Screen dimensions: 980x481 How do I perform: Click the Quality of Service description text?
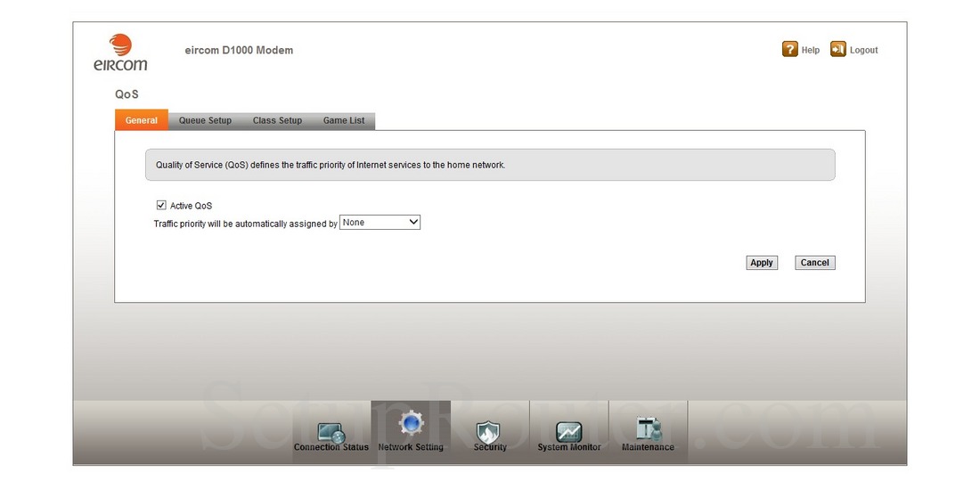(331, 166)
